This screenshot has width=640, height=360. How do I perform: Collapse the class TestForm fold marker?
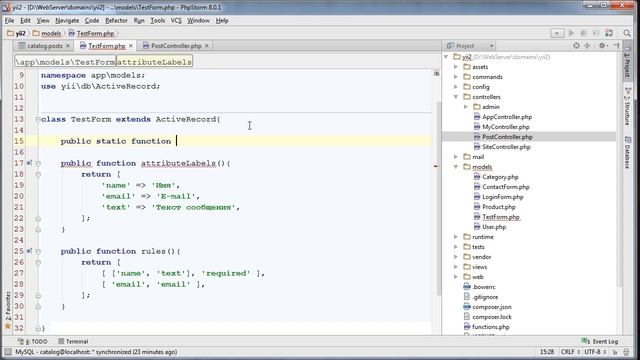pyautogui.click(x=38, y=119)
